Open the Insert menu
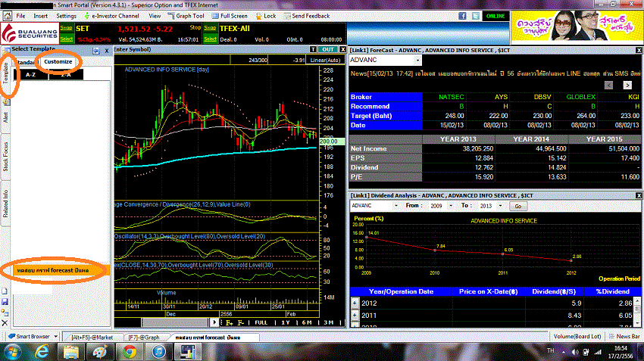Image resolution: width=644 pixels, height=361 pixels. 41,16
